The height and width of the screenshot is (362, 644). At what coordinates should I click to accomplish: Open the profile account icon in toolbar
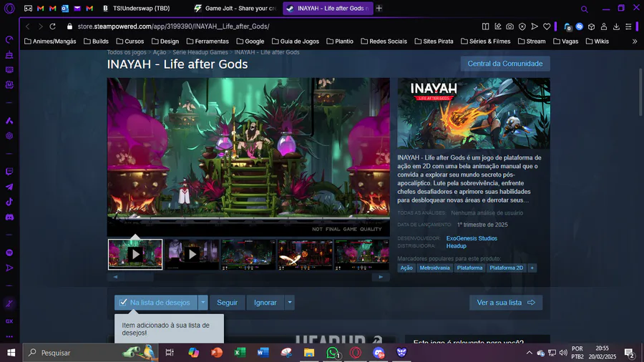click(604, 26)
